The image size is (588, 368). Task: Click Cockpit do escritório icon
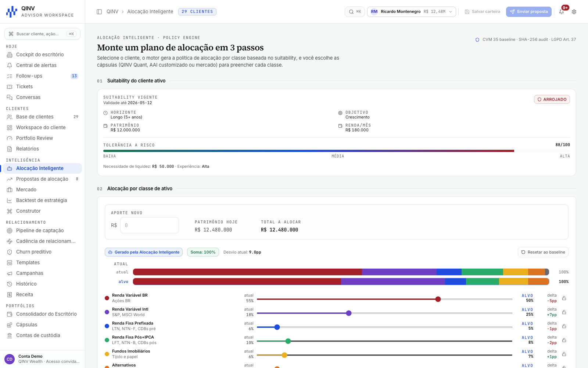[10, 54]
